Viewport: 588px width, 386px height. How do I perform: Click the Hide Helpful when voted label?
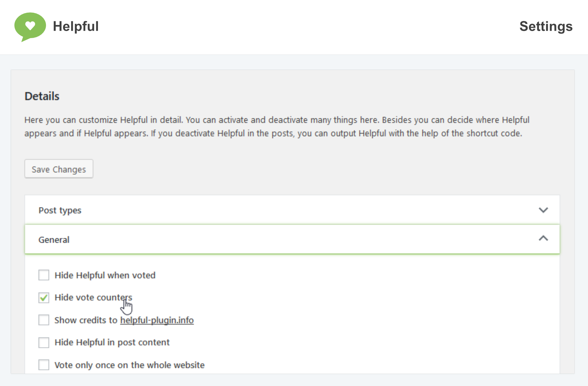[x=105, y=275]
